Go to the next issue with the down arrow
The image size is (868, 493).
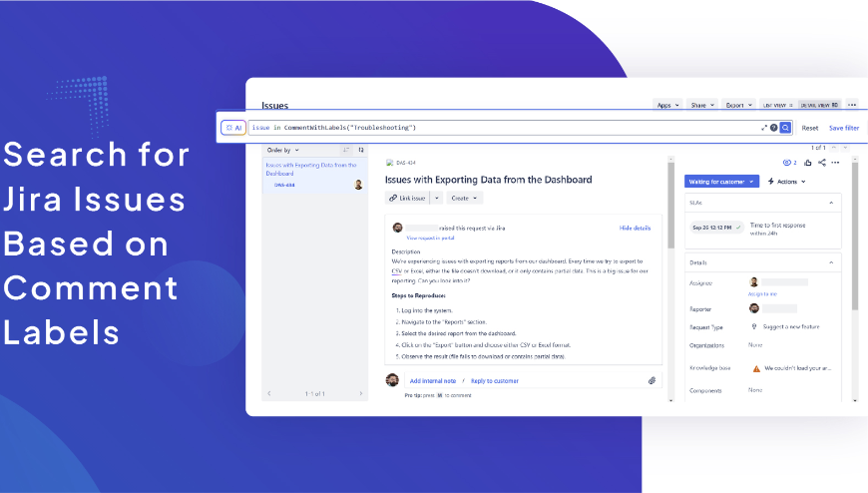[845, 148]
